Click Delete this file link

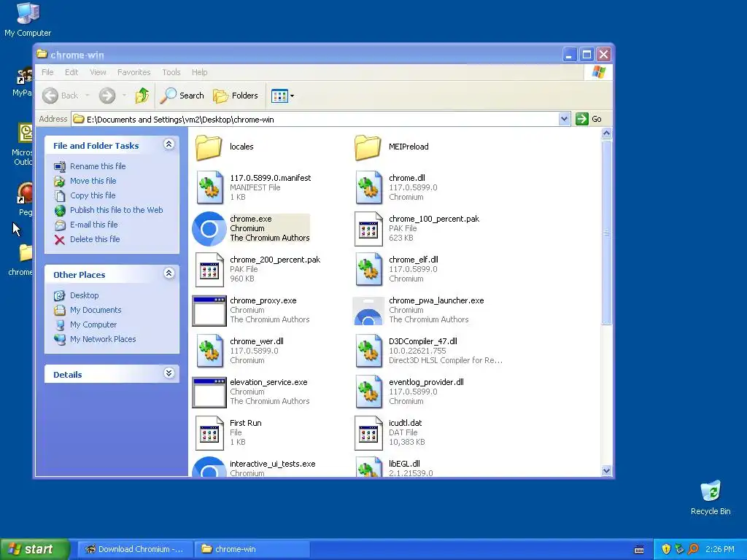click(95, 239)
